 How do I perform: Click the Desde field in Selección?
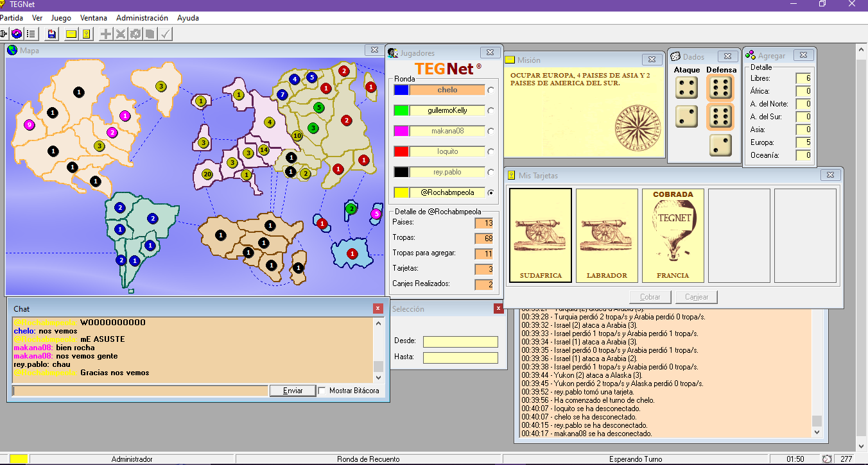[x=460, y=342]
